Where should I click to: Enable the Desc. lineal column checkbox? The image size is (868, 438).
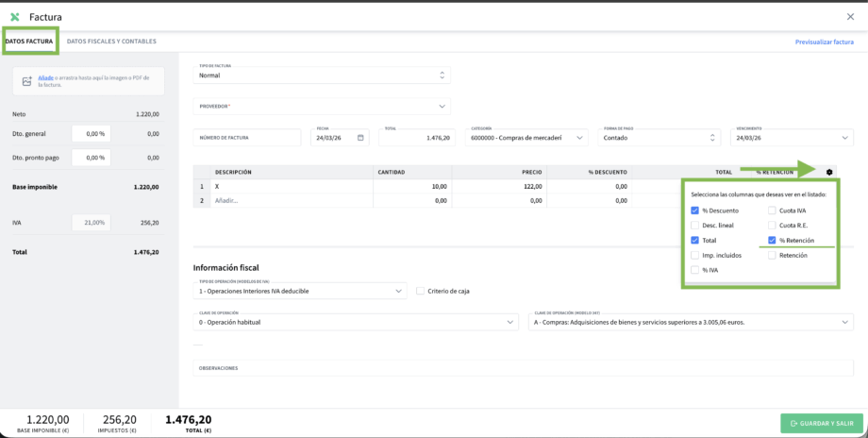coord(695,226)
